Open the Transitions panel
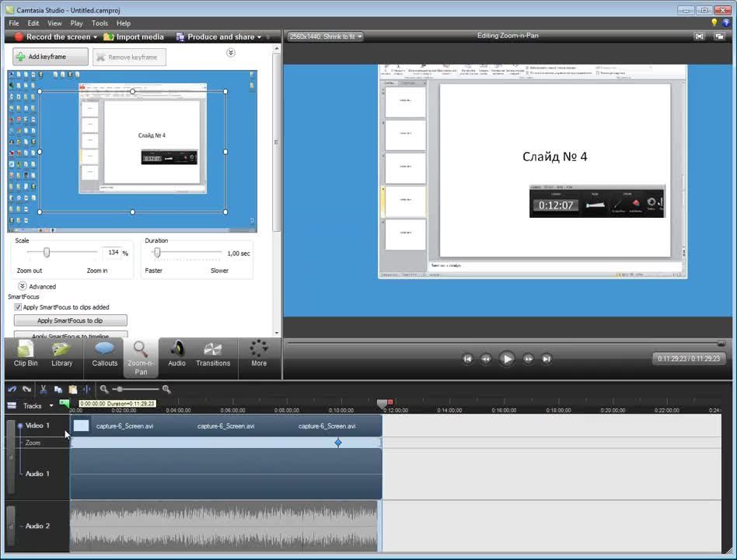This screenshot has height=560, width=737. [213, 354]
